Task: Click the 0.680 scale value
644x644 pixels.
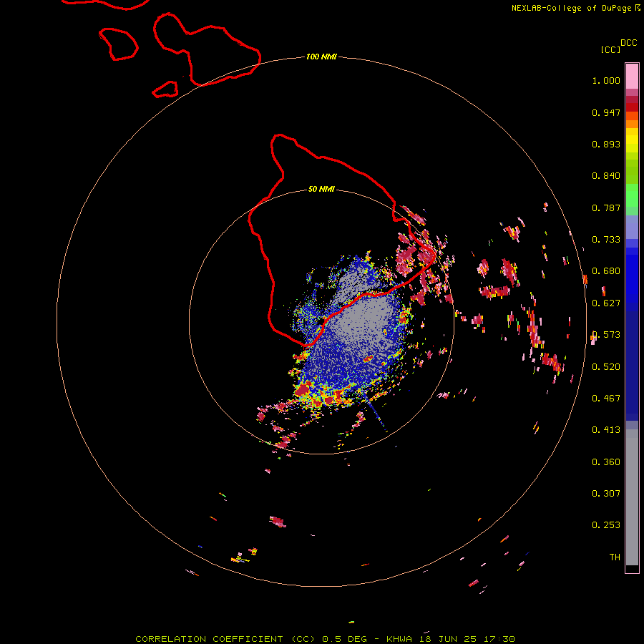Action: 606,271
